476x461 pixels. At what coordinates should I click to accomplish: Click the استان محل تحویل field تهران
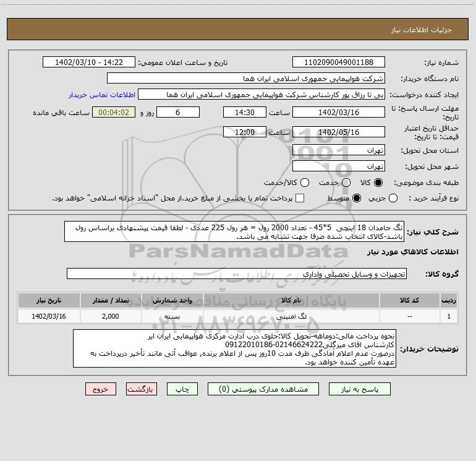339,150
